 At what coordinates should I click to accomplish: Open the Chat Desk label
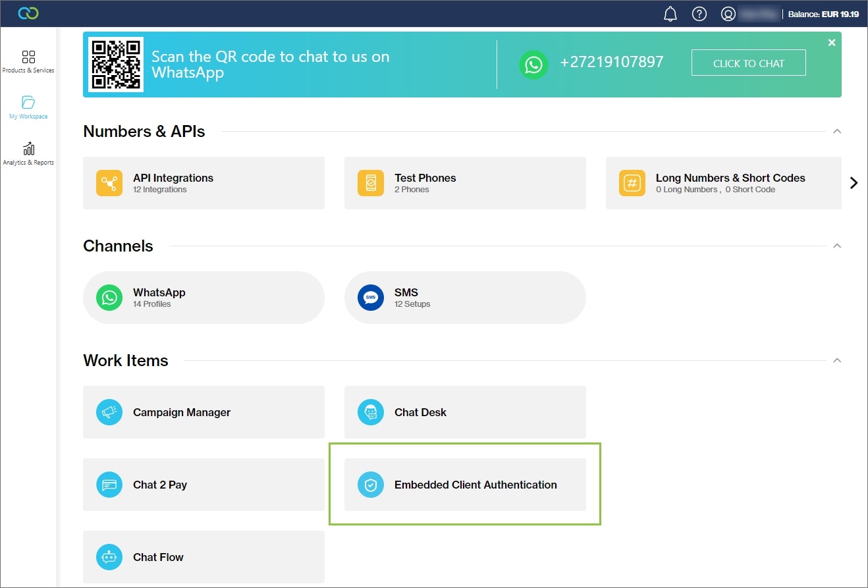click(x=420, y=412)
